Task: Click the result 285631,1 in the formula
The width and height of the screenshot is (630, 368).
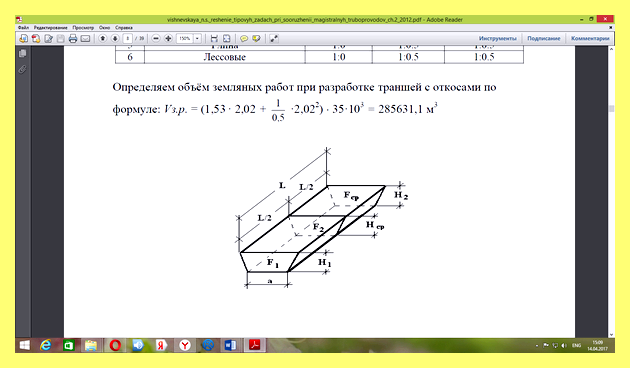Action: point(400,109)
